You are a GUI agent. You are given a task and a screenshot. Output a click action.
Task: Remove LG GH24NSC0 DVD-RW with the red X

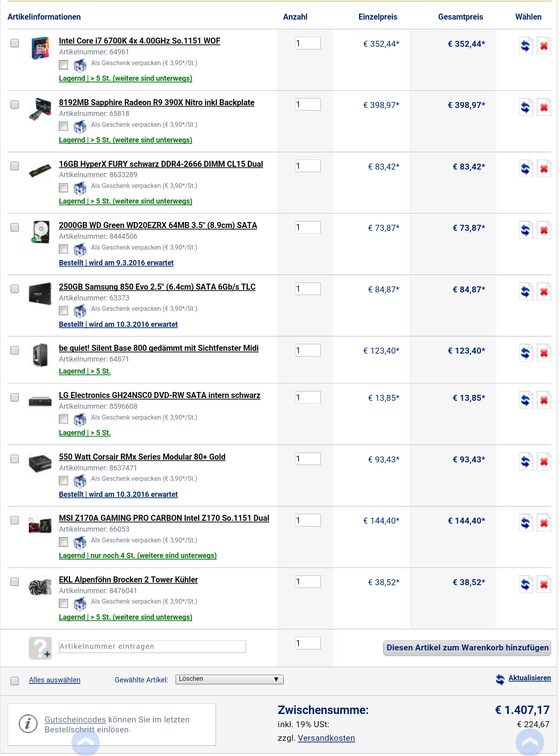pyautogui.click(x=544, y=400)
